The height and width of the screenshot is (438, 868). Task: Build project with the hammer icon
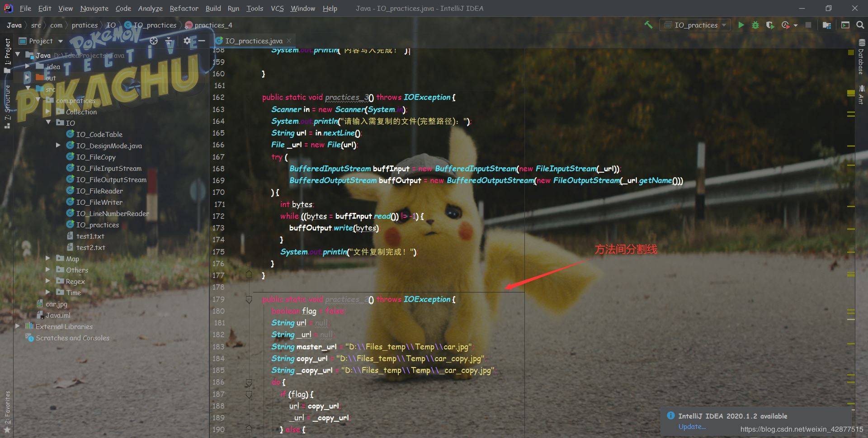(x=648, y=25)
